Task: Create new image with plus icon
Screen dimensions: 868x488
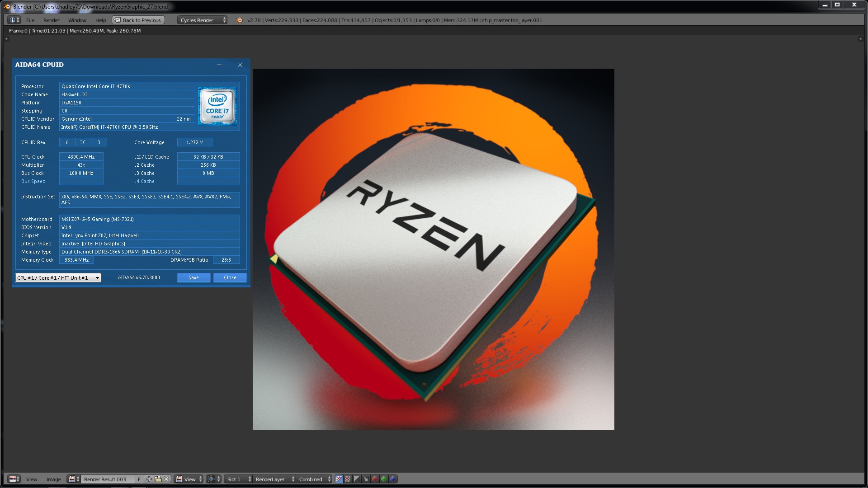Action: 149,479
